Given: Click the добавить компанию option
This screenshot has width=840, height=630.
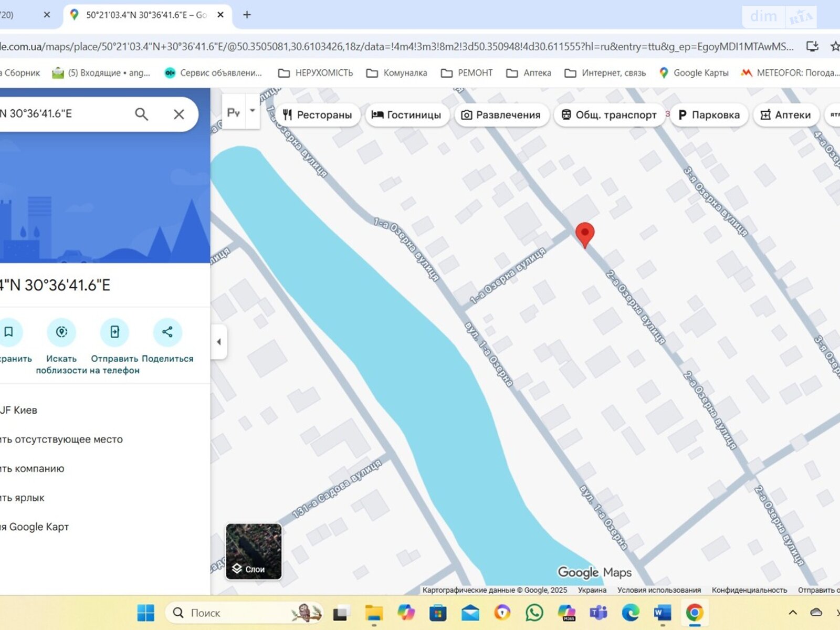Looking at the screenshot, I should (x=33, y=468).
